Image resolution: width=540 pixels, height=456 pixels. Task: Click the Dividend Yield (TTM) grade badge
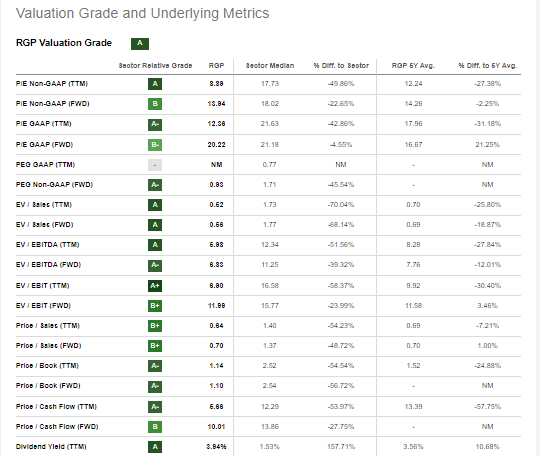point(155,447)
